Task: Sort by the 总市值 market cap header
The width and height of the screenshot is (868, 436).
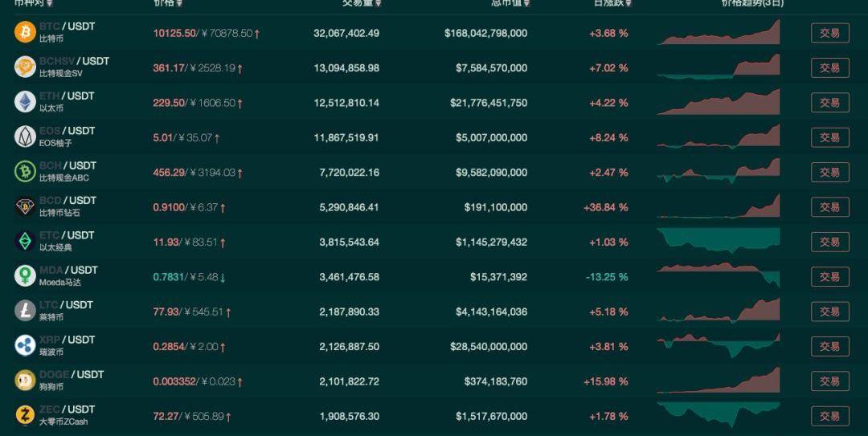Action: click(x=510, y=3)
